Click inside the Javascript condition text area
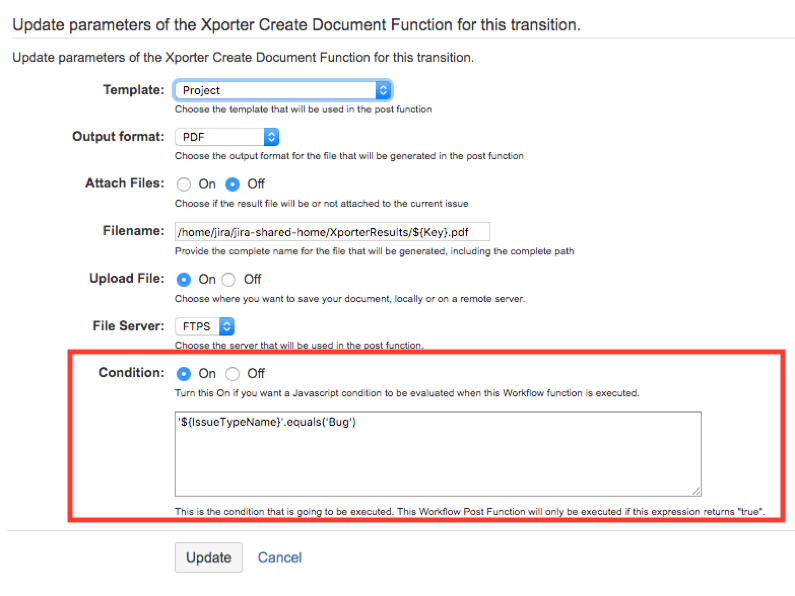The width and height of the screenshot is (795, 596). click(x=437, y=453)
